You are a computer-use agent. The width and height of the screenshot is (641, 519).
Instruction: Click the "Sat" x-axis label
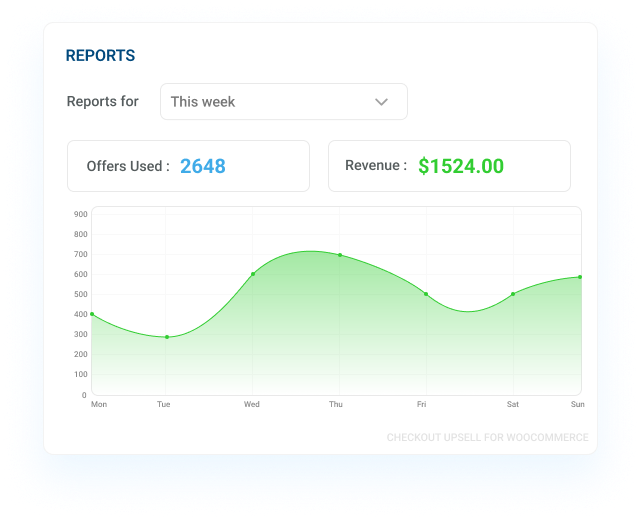513,405
